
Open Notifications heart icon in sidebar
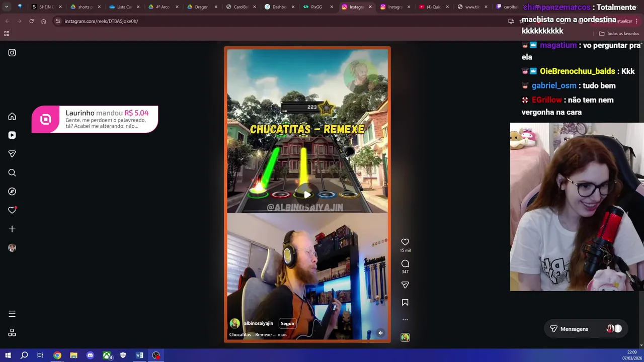click(12, 210)
